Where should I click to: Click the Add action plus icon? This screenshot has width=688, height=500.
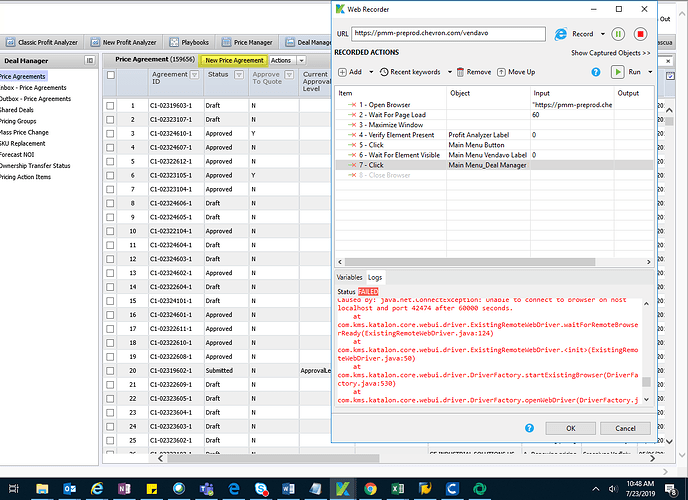tap(342, 72)
